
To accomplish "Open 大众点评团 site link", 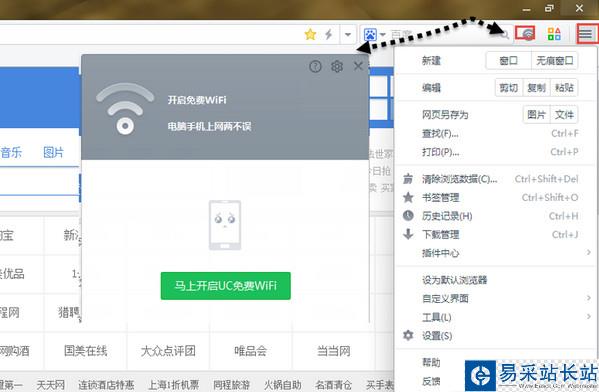I will 168,351.
